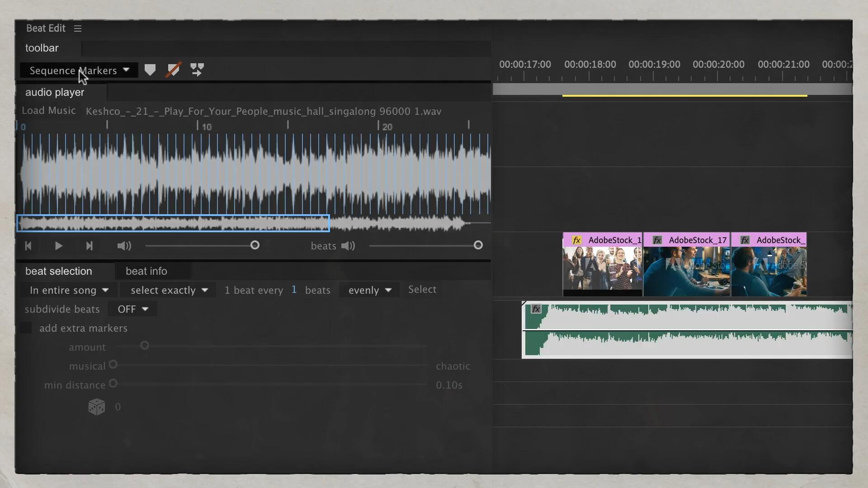Click the skip to end playback icon
This screenshot has height=488, width=868.
tap(90, 245)
